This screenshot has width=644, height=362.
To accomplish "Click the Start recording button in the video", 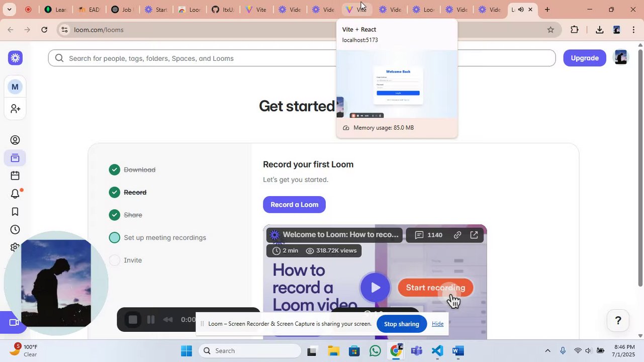I will (435, 288).
